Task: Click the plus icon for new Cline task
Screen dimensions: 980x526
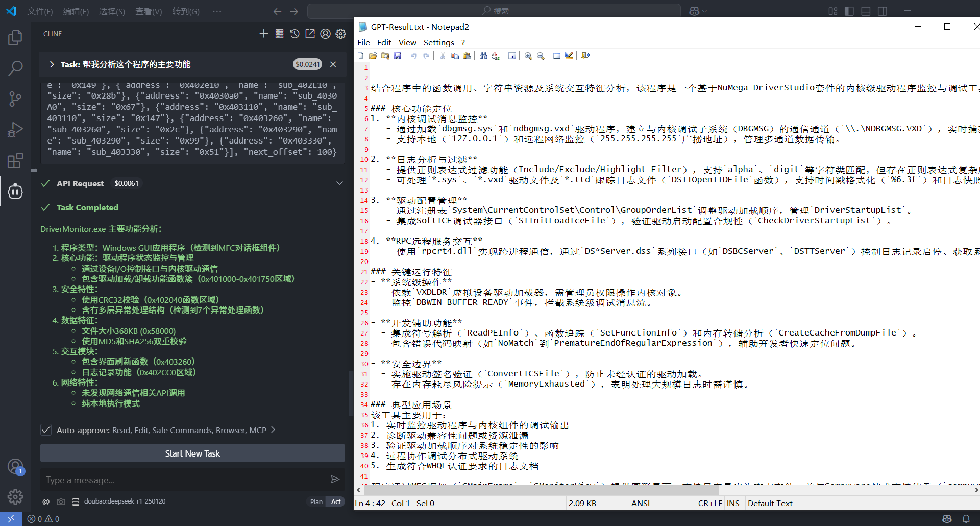Action: coord(263,34)
